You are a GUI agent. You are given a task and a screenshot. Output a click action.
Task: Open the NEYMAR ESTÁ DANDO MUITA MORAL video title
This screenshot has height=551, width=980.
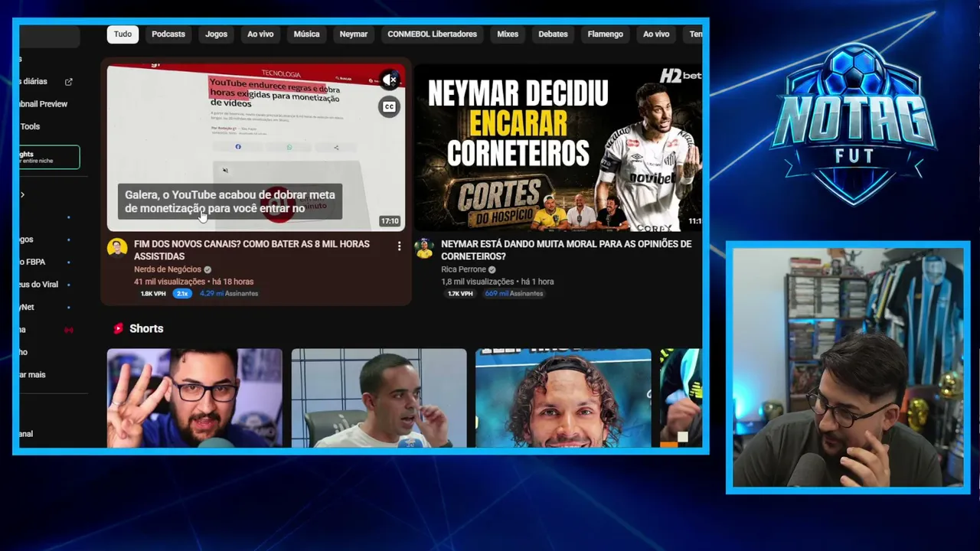click(x=566, y=250)
